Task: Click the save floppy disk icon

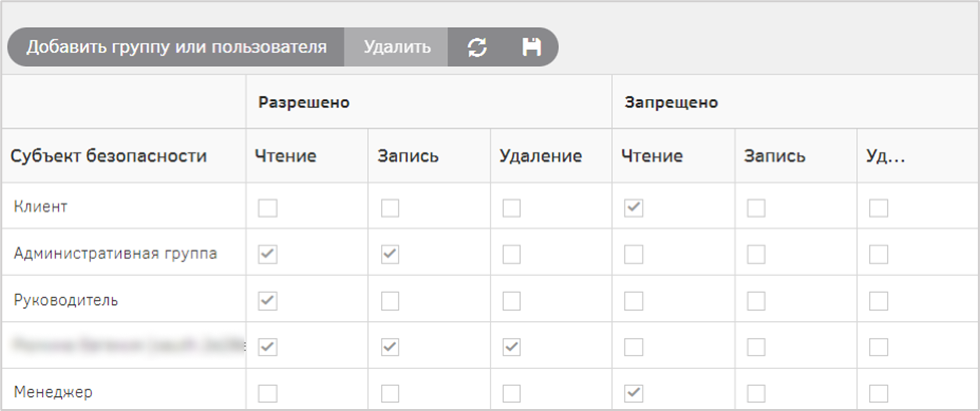Action: (531, 48)
